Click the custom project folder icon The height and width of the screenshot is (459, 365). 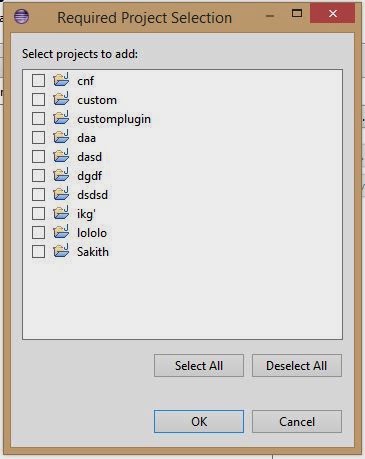pyautogui.click(x=61, y=99)
